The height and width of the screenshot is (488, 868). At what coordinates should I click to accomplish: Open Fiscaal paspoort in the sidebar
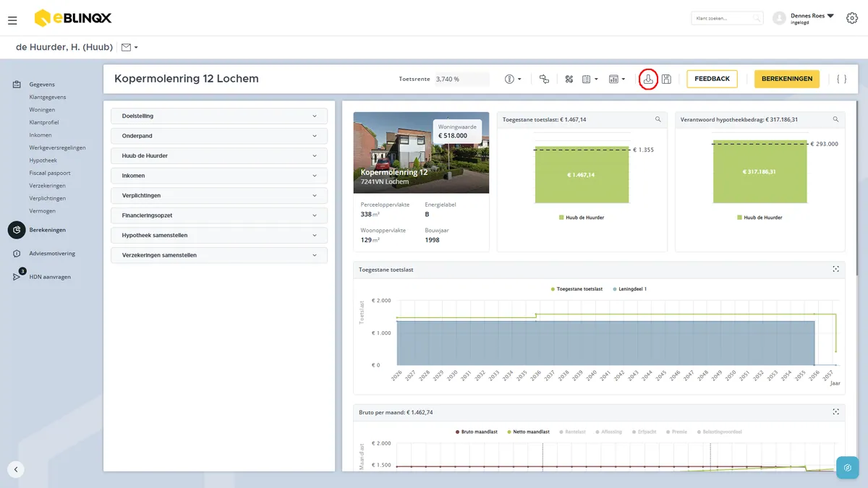[x=50, y=174]
